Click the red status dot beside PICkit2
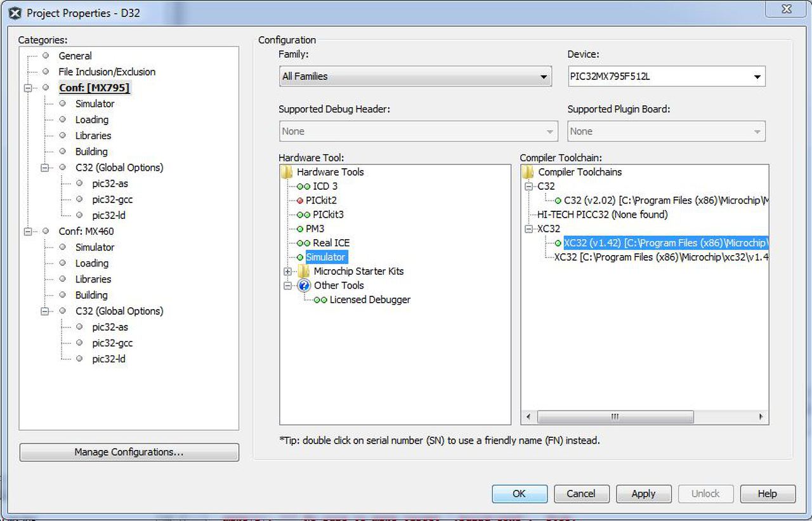The image size is (812, 521). click(x=300, y=201)
